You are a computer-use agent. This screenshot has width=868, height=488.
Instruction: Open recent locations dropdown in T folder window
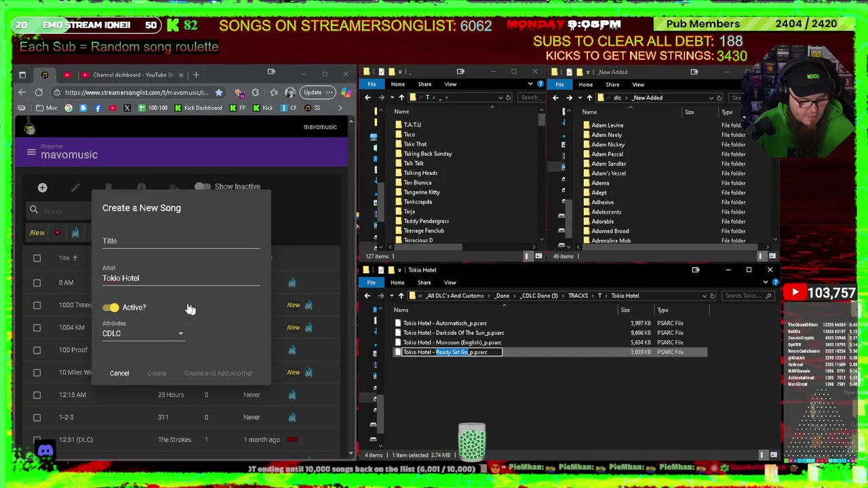(392, 98)
